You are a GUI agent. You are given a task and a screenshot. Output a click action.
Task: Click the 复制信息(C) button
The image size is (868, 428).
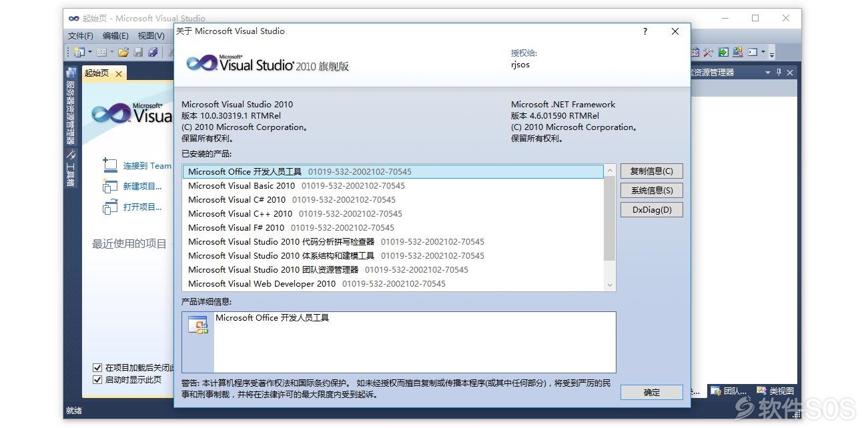[x=651, y=171]
